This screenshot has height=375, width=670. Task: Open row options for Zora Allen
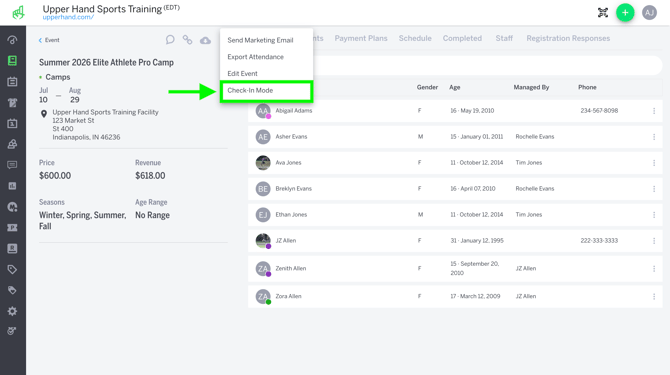point(654,296)
